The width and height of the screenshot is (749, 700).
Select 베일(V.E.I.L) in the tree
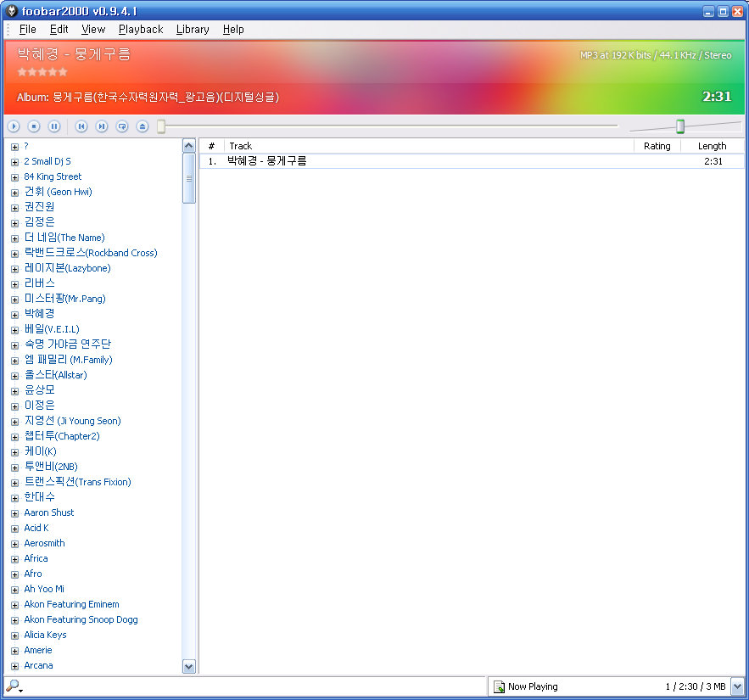tap(52, 329)
